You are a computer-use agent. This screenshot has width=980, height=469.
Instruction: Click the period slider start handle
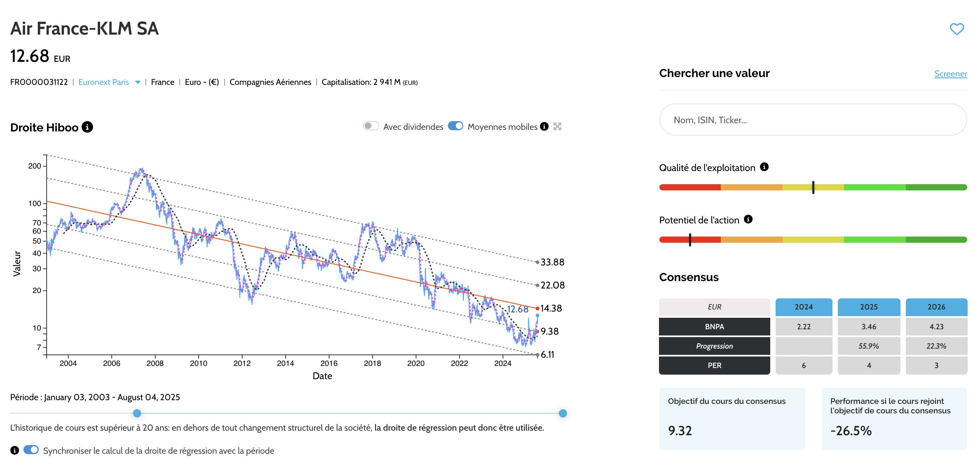(x=137, y=413)
